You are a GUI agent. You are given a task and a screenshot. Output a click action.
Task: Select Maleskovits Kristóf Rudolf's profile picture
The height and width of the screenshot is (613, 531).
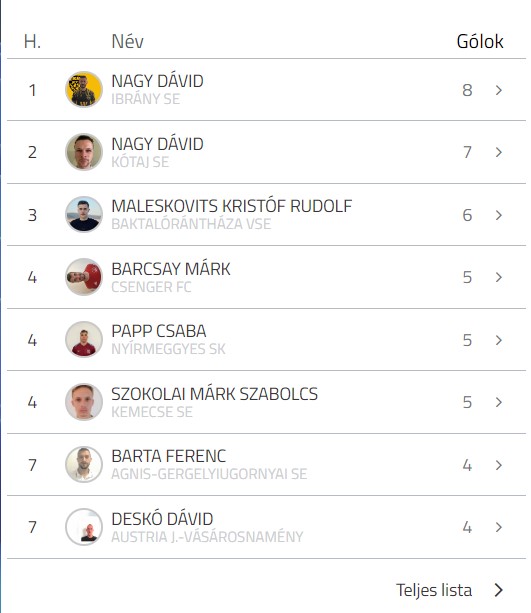[84, 214]
